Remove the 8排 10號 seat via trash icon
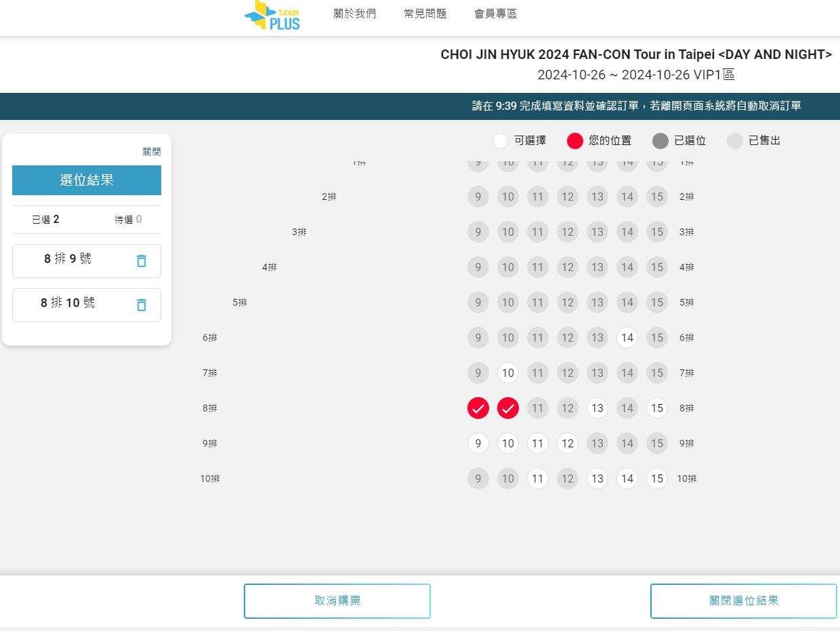Screen dimensions: 840x631 [142, 305]
